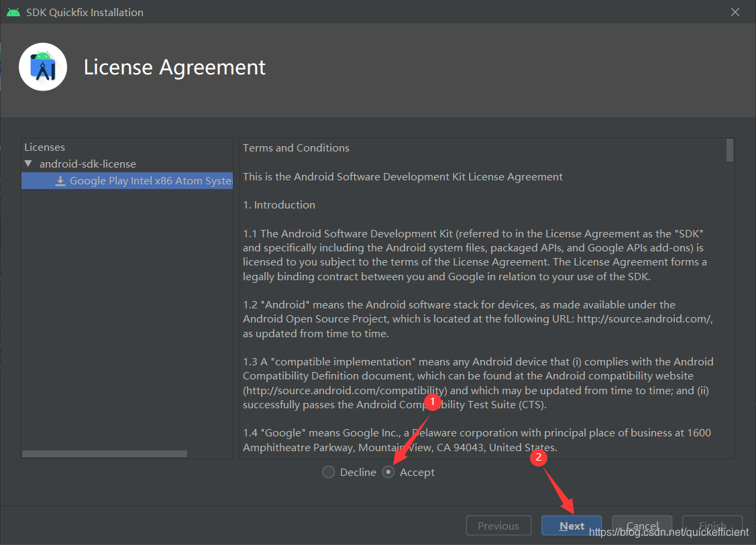Click the paragraph starting 1.3 A "compatible implementation"
756x545 pixels.
[478, 383]
